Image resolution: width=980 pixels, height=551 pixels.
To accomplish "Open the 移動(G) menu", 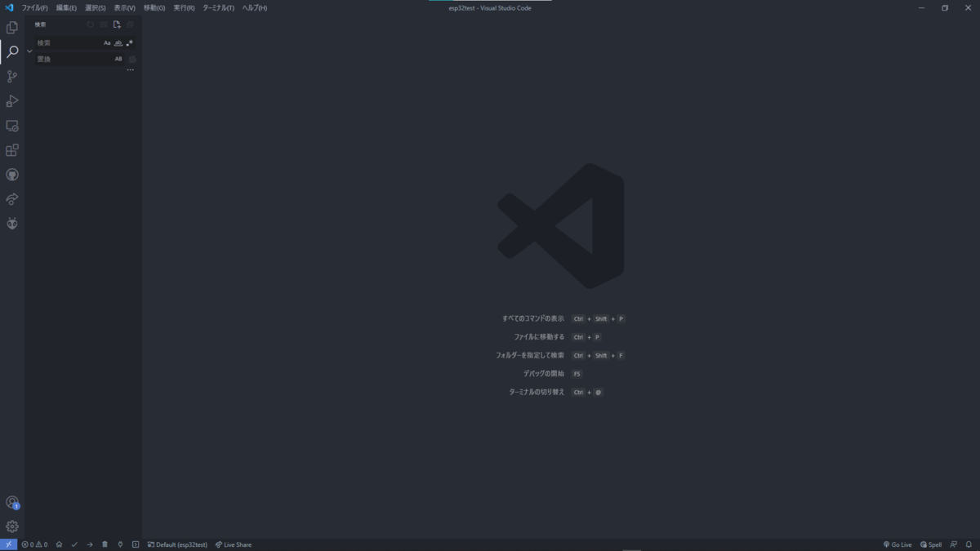I will point(154,7).
